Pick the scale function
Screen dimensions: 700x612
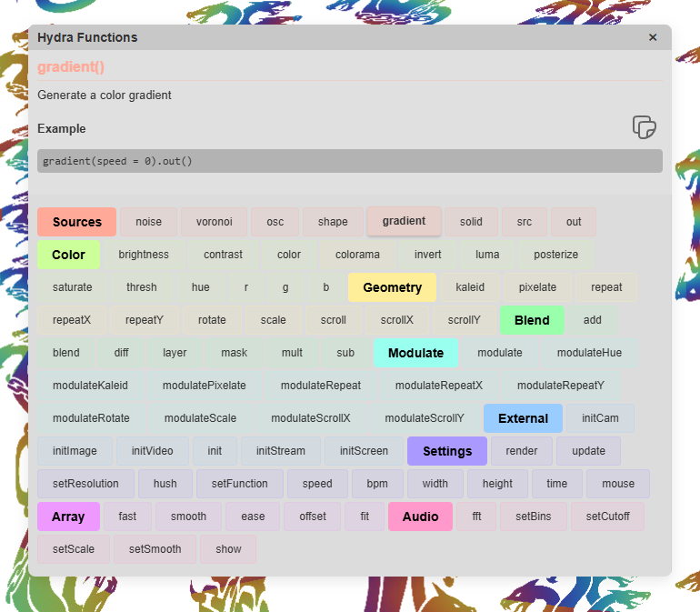click(274, 320)
